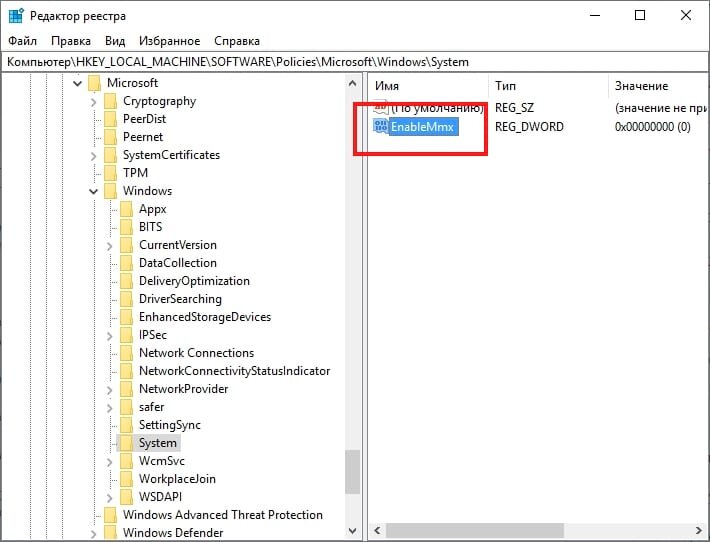The height and width of the screenshot is (542, 710).
Task: Maximize the Registry Editor window
Action: pos(640,15)
